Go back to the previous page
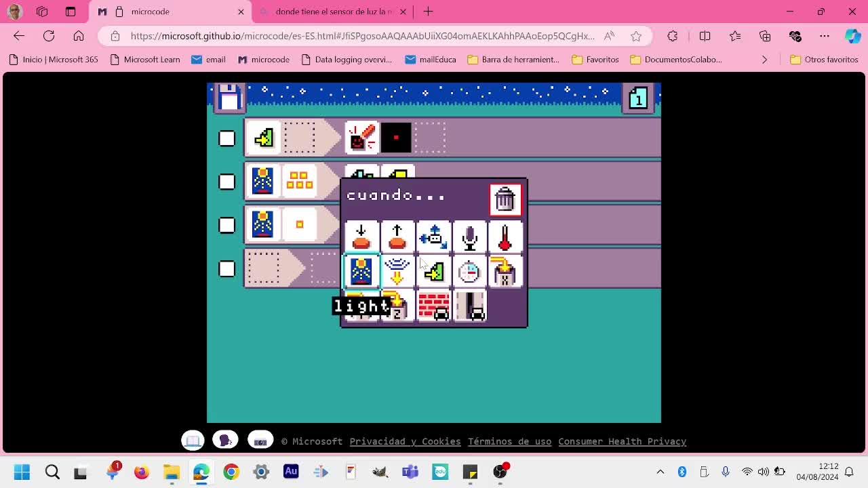Viewport: 868px width, 488px height. (19, 36)
